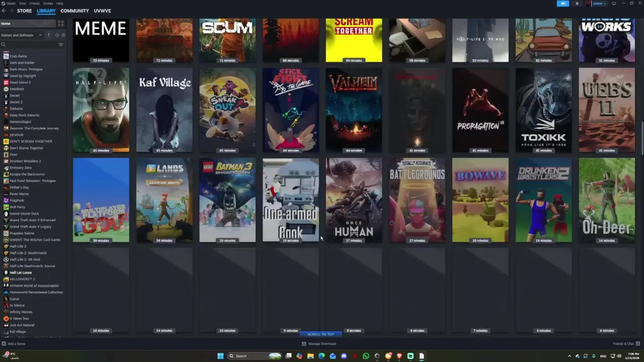Select Hell Let Loose in the sidebar
Viewport: 644px width, 362px height.
pos(21,273)
